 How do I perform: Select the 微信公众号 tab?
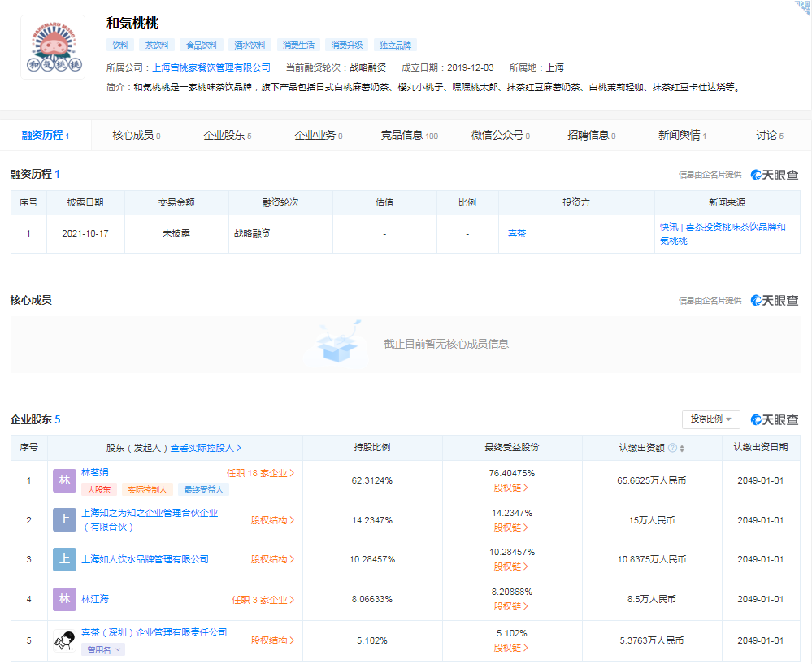click(500, 136)
